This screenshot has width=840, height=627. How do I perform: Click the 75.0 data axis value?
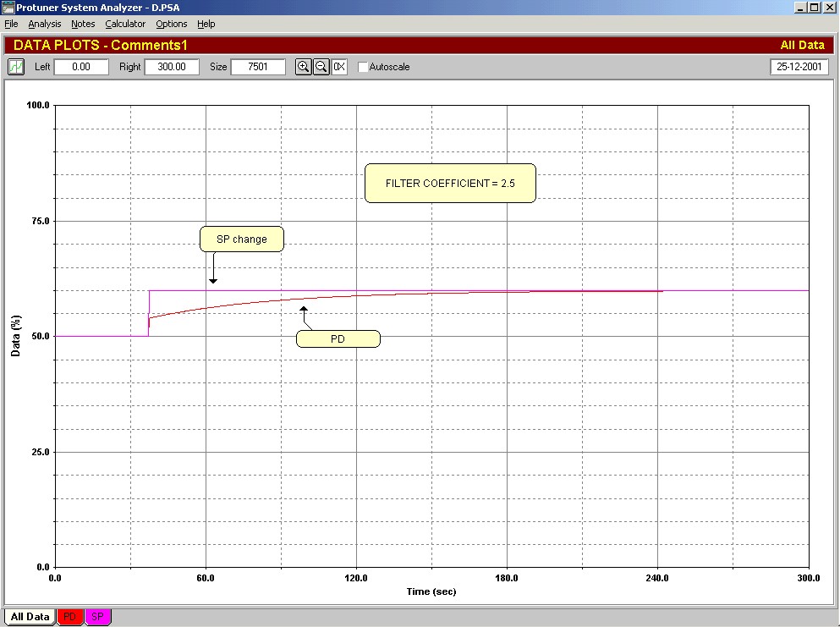(x=40, y=221)
